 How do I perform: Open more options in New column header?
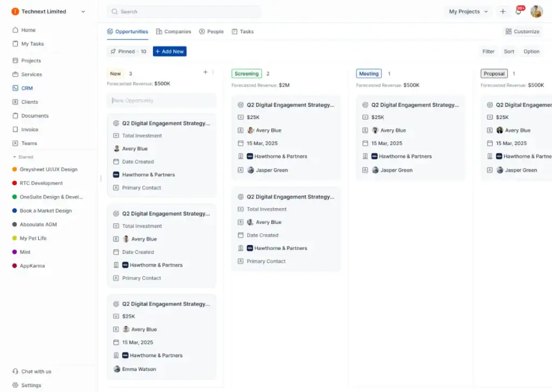coord(213,72)
